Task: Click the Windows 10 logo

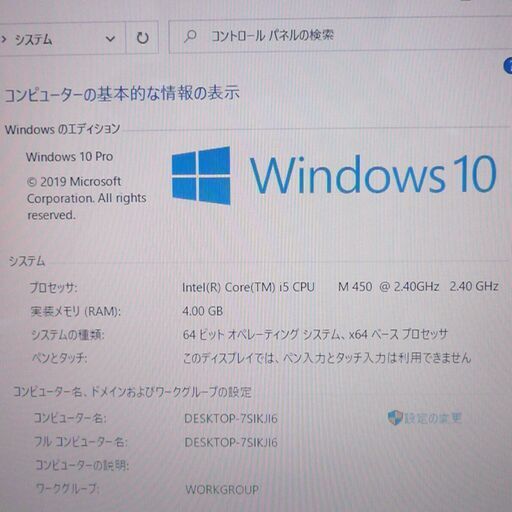Action: (334, 175)
